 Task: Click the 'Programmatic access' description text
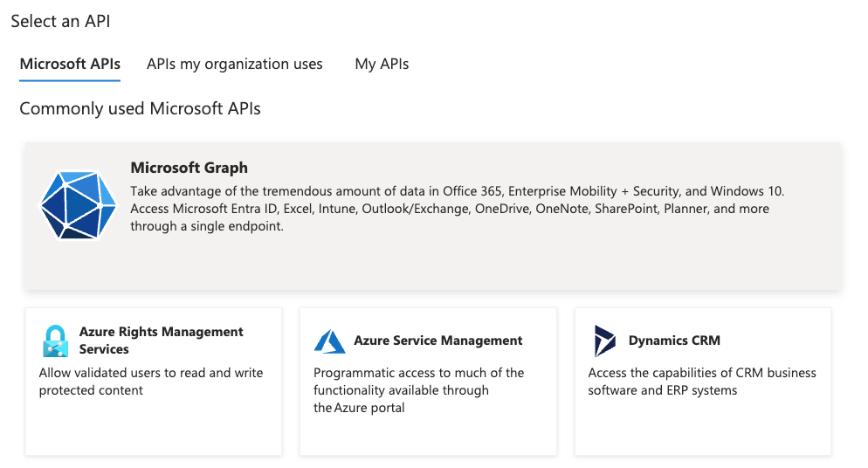pos(418,390)
